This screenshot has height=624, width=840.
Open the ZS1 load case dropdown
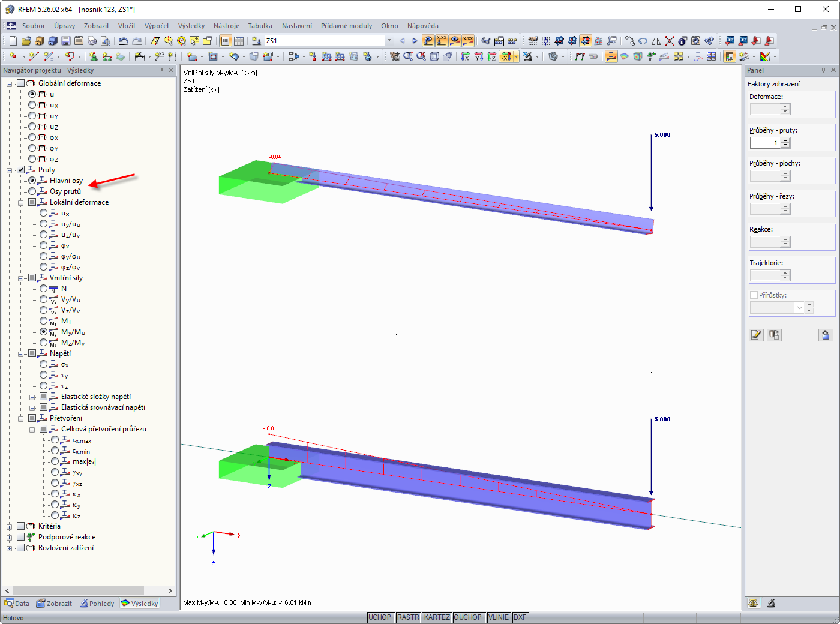(389, 41)
